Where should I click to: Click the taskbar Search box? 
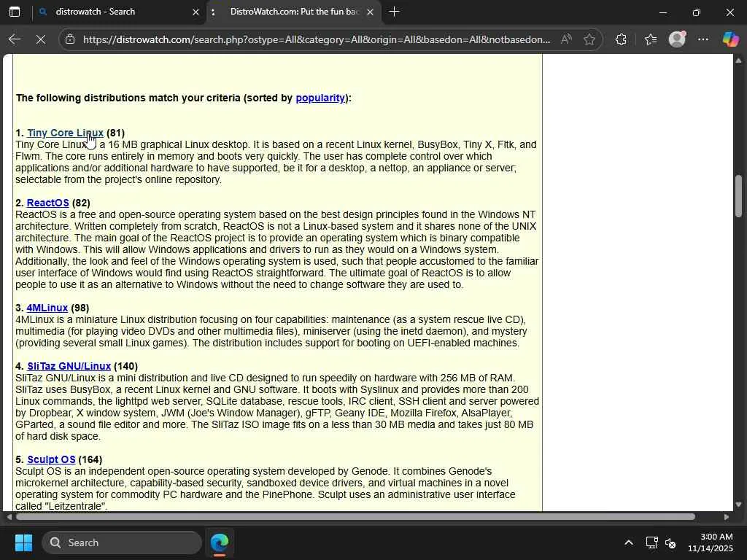pos(122,542)
